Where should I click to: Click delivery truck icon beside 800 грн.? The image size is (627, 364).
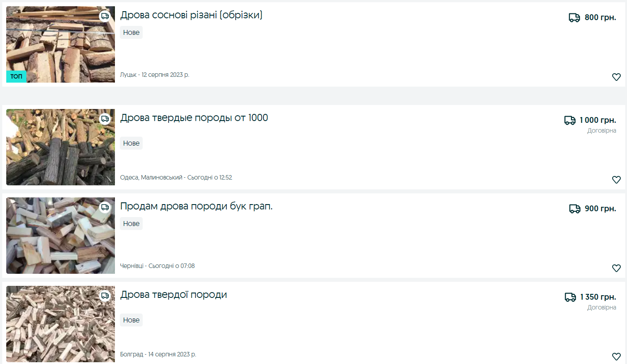pyautogui.click(x=574, y=17)
